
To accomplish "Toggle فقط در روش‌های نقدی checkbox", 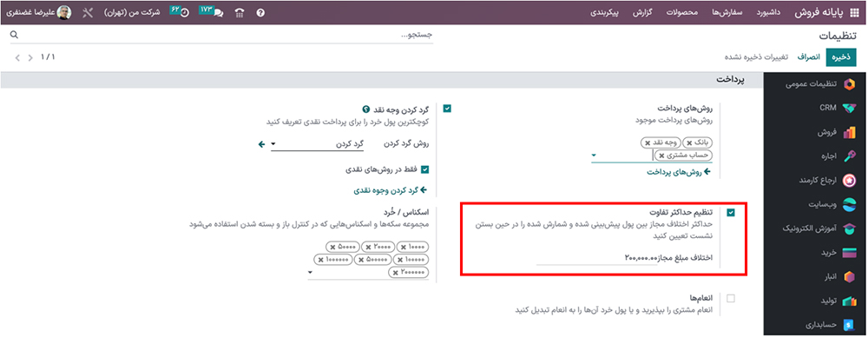I will coord(425,169).
